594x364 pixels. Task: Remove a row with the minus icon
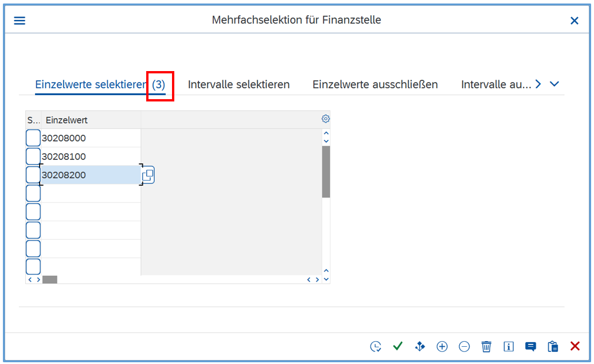pyautogui.click(x=464, y=346)
